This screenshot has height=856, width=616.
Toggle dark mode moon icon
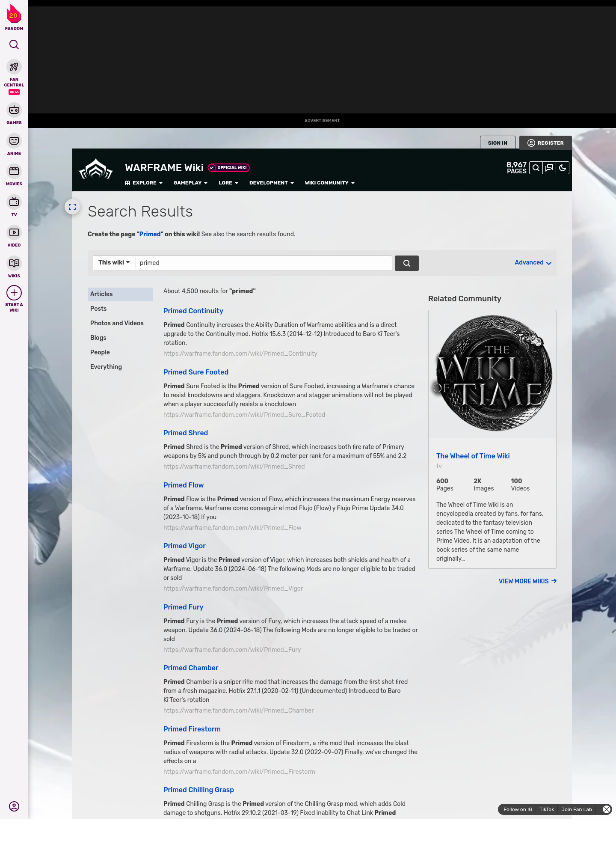pyautogui.click(x=563, y=168)
